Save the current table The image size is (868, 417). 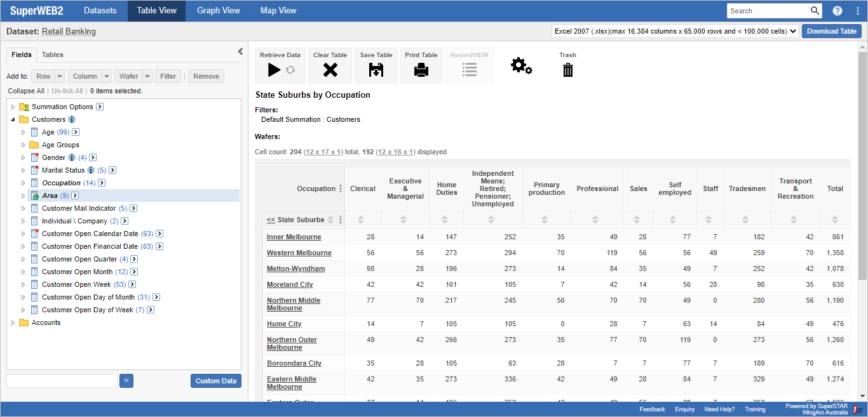pyautogui.click(x=376, y=70)
